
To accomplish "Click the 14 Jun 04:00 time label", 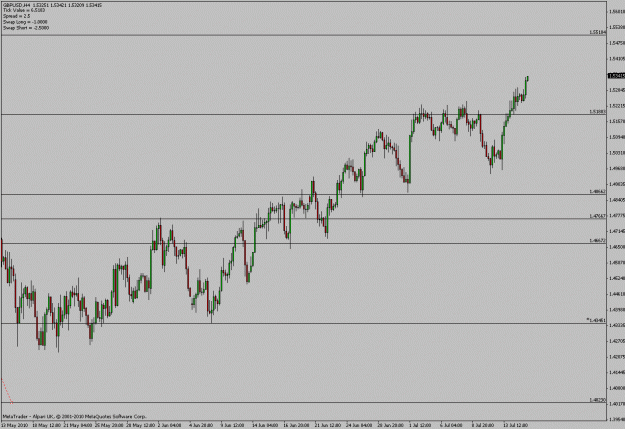I will [x=265, y=425].
